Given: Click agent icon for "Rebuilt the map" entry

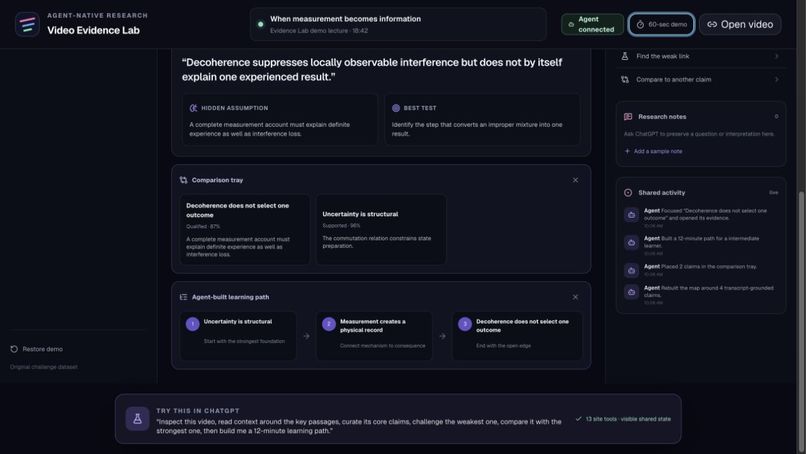Looking at the screenshot, I should (631, 292).
